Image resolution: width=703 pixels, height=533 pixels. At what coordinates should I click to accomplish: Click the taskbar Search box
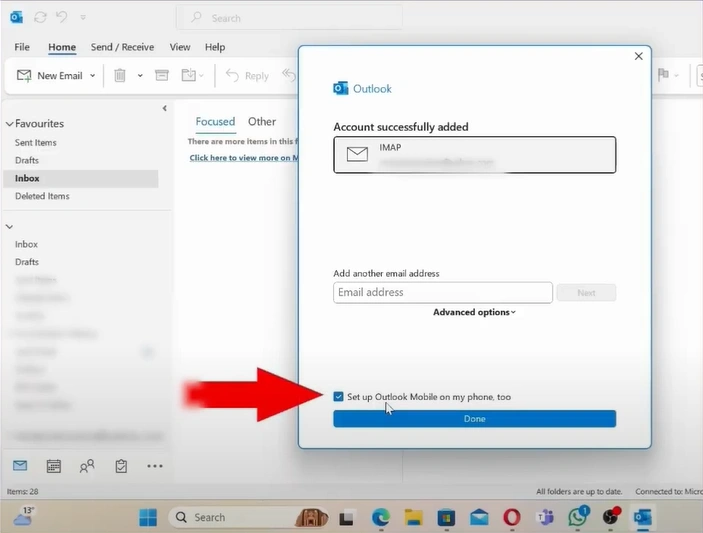tap(249, 517)
